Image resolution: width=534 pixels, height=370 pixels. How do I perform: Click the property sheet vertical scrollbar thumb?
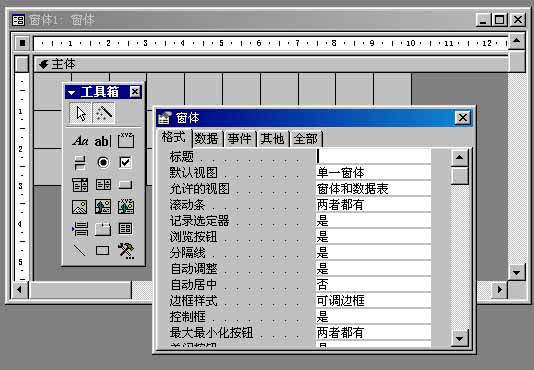tap(459, 175)
